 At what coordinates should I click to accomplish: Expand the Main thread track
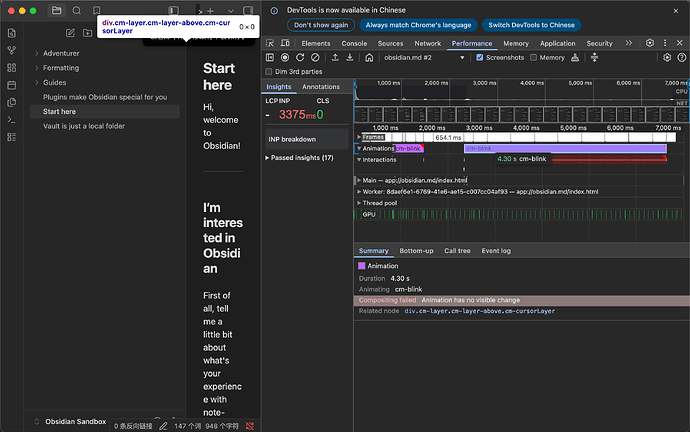[359, 180]
